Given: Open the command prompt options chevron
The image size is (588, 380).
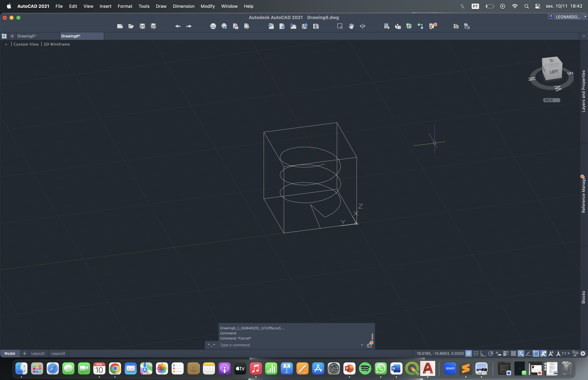Looking at the screenshot, I should [211, 344].
